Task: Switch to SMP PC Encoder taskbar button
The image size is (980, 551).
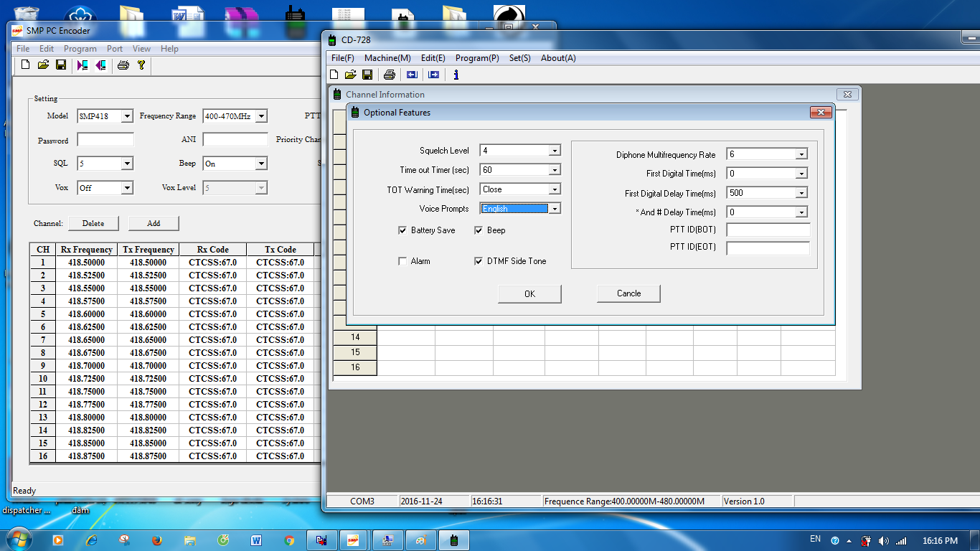Action: click(x=354, y=540)
